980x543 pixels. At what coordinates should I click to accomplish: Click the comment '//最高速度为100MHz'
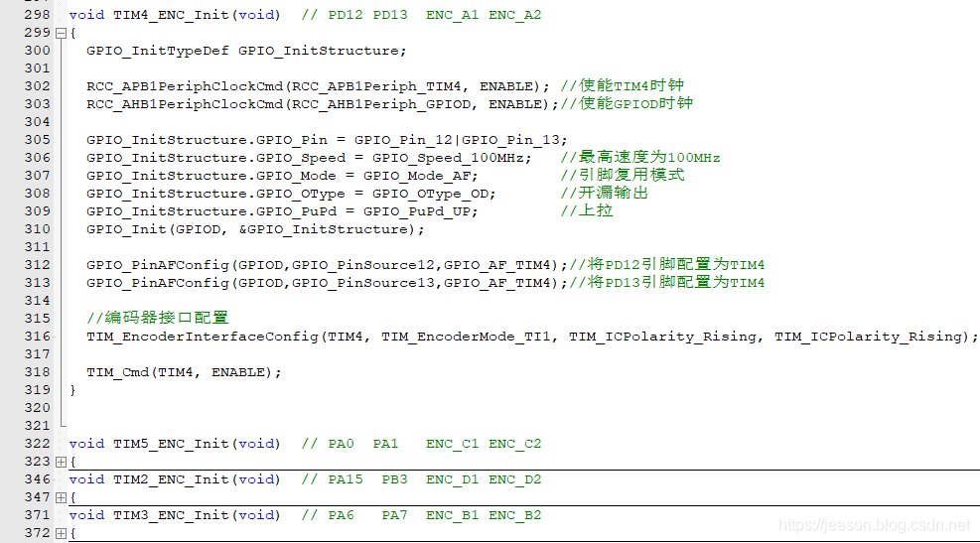tap(640, 157)
